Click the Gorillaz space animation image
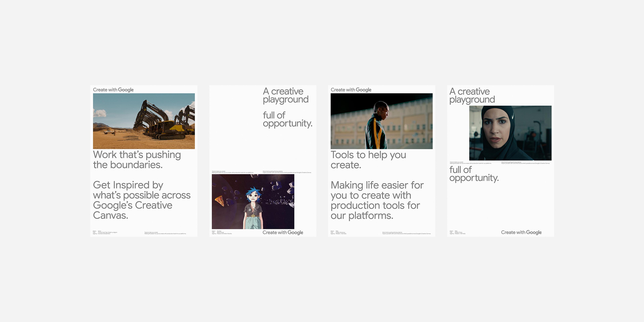644x322 pixels. click(253, 201)
